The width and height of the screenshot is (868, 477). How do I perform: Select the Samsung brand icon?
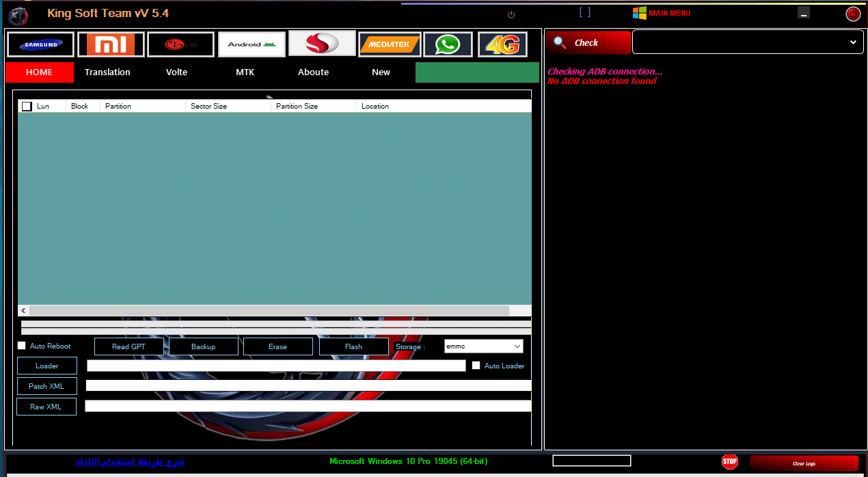point(40,44)
